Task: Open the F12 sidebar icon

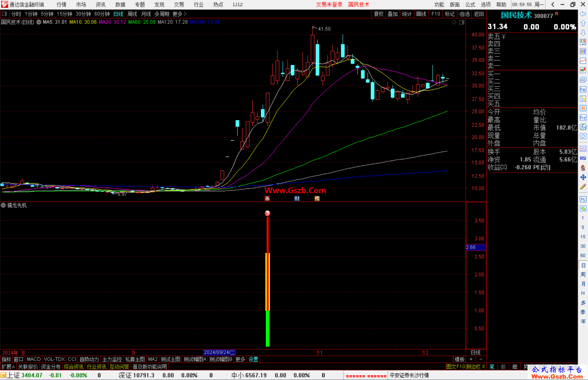Action: [x=583, y=118]
